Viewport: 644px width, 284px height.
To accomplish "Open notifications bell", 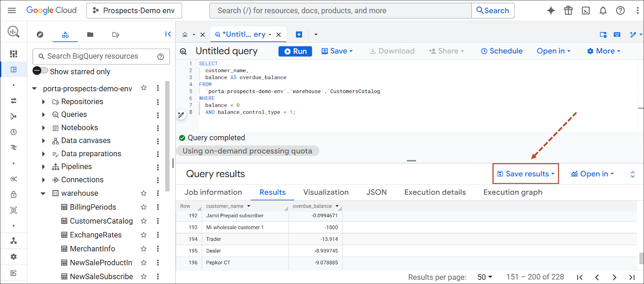I will 603,10.
